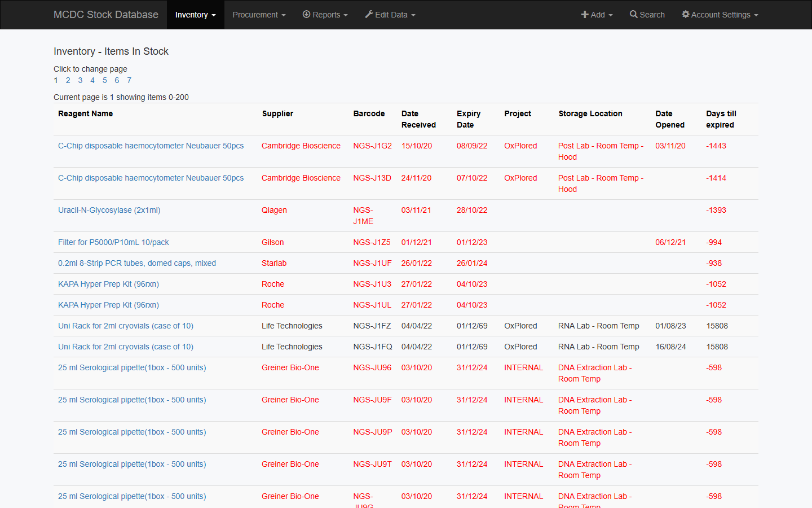Open KAPA Hyper Prep Kit row NGS-J1U3
Viewport: 812px width, 508px height.
point(108,284)
